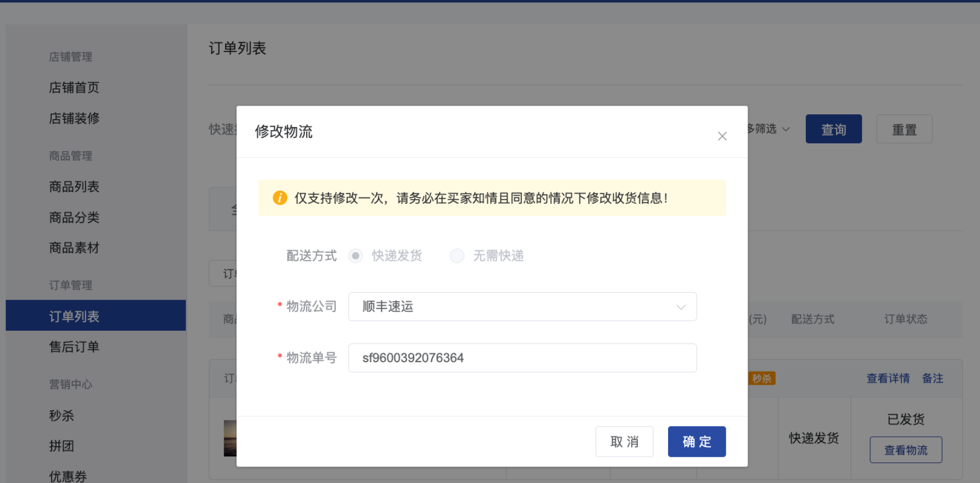Click the 物流单号 input field

point(522,358)
